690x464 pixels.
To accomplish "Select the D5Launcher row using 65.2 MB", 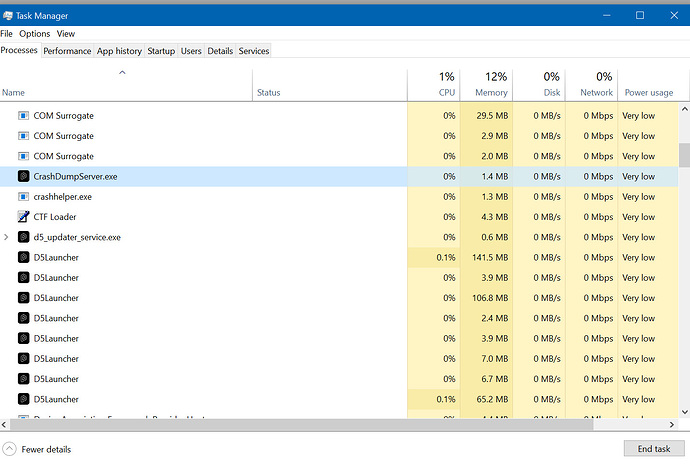I will tap(200, 399).
